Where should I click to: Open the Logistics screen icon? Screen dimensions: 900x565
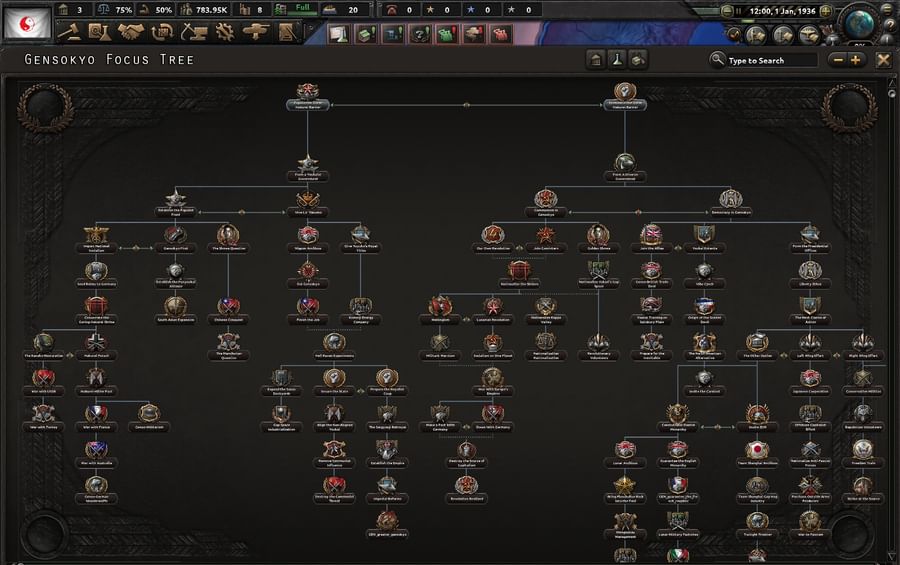click(x=287, y=33)
